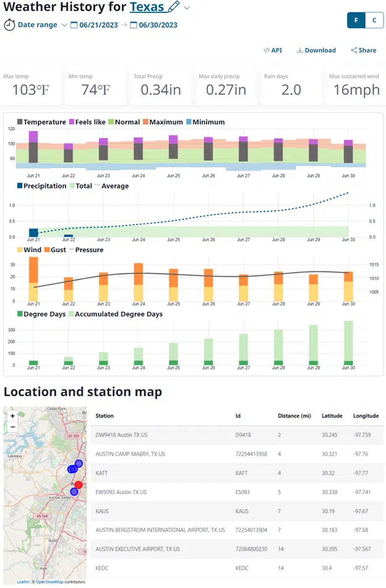The width and height of the screenshot is (386, 588).
Task: Open the API option
Action: pos(272,50)
